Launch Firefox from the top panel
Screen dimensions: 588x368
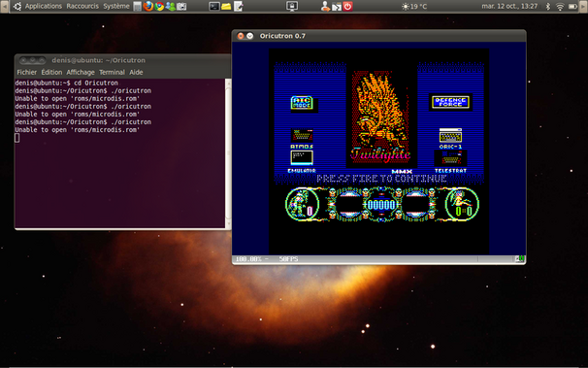[148, 6]
